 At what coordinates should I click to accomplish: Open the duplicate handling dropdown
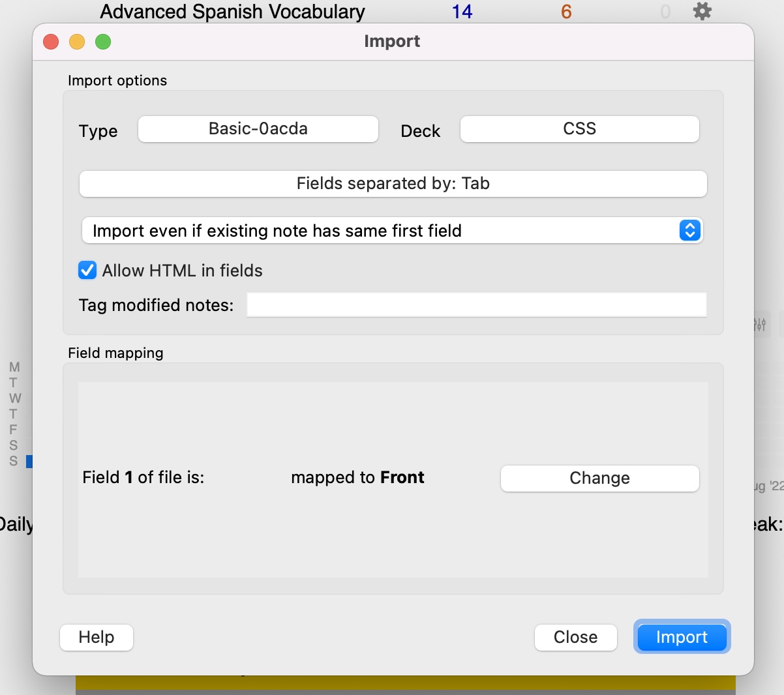coord(392,230)
